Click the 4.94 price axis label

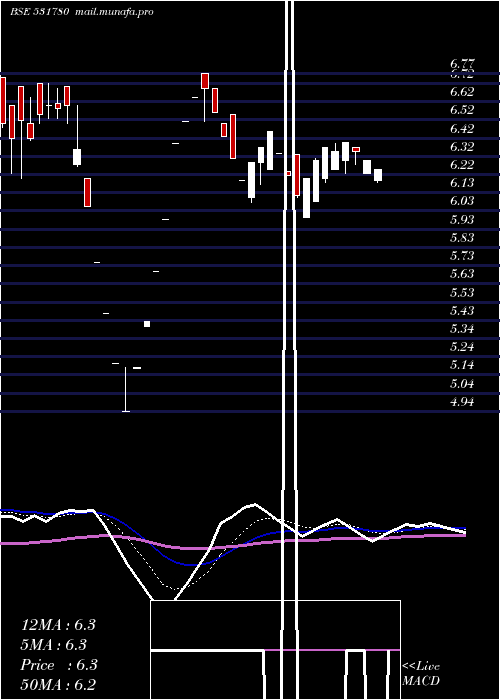click(x=462, y=401)
